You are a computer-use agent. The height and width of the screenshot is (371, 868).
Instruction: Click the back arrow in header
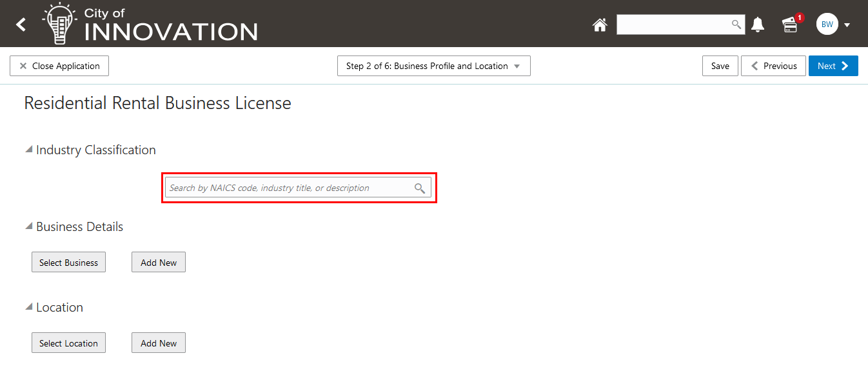pos(21,25)
